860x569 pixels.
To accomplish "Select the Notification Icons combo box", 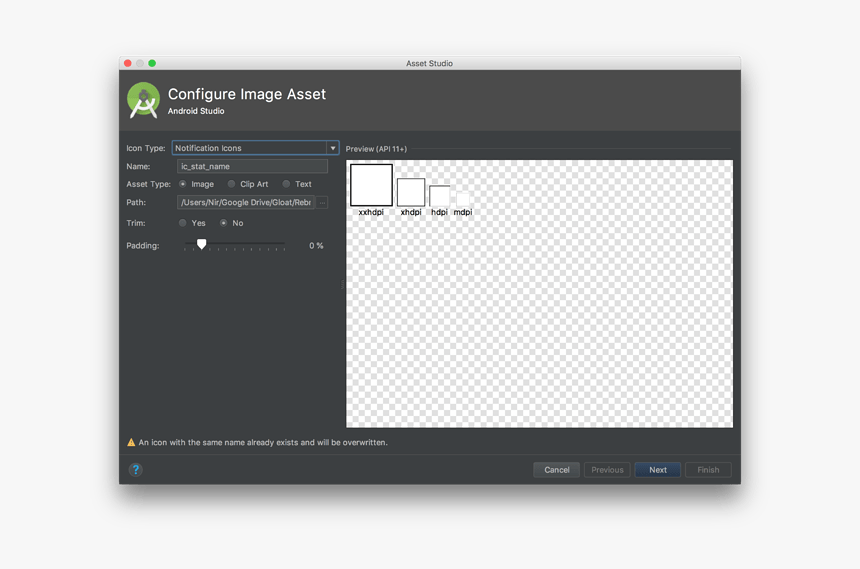I will click(255, 148).
